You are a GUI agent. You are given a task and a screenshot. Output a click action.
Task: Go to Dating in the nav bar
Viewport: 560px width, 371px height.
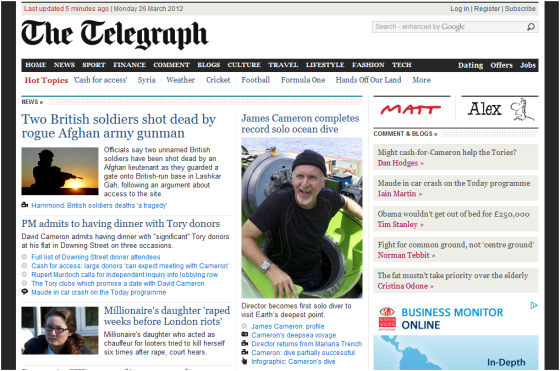[x=470, y=65]
